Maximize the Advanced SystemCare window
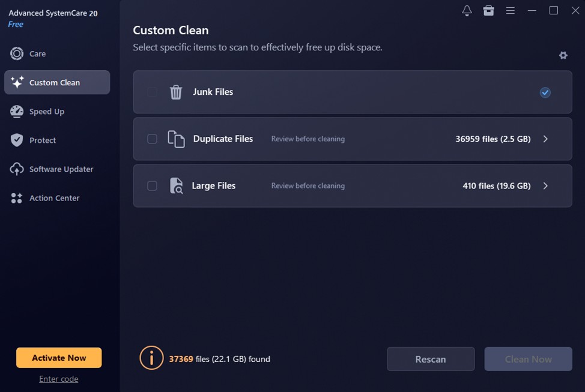Screen dimensions: 585x392 (554, 10)
